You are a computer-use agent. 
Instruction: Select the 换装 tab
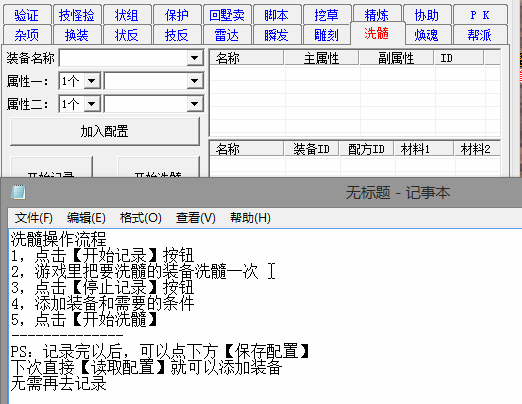77,35
